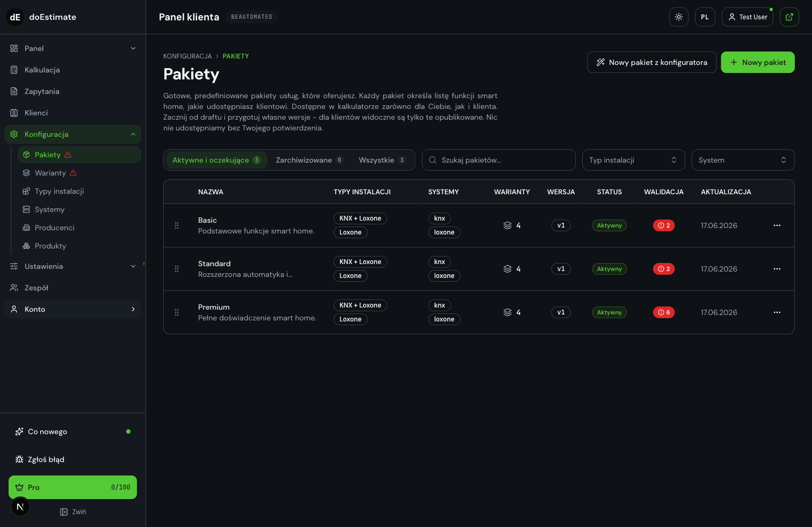Open the Typ instalacji dropdown
The height and width of the screenshot is (527, 812).
coord(634,160)
